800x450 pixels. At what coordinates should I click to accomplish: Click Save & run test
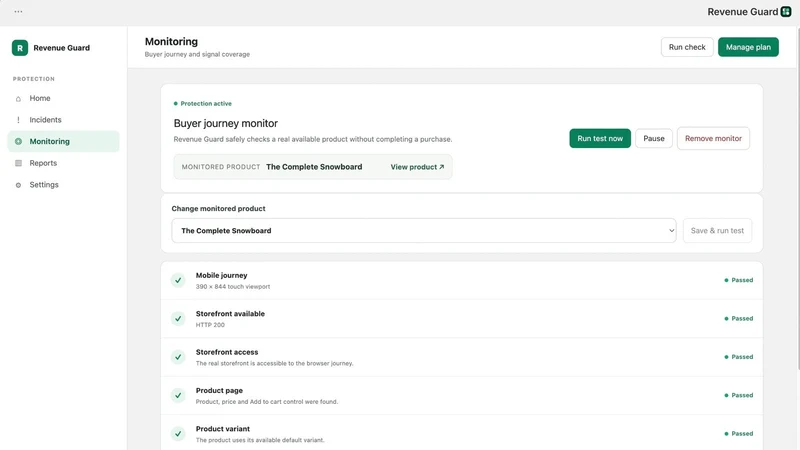coord(717,231)
